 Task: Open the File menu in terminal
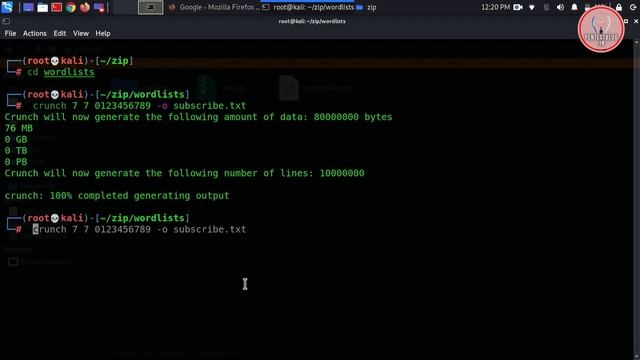pyautogui.click(x=10, y=33)
